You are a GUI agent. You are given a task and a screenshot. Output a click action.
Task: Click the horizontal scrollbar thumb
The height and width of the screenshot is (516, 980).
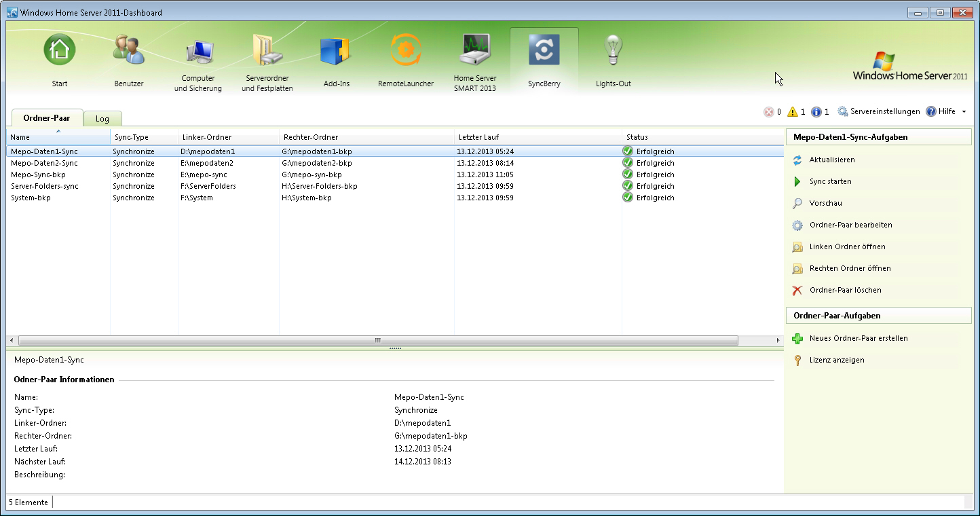pos(378,340)
